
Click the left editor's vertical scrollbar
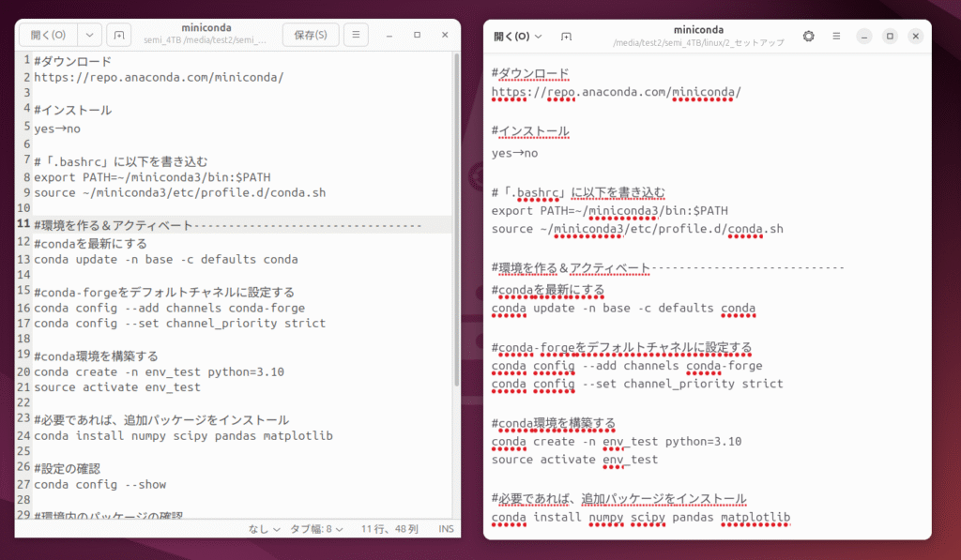(x=457, y=220)
